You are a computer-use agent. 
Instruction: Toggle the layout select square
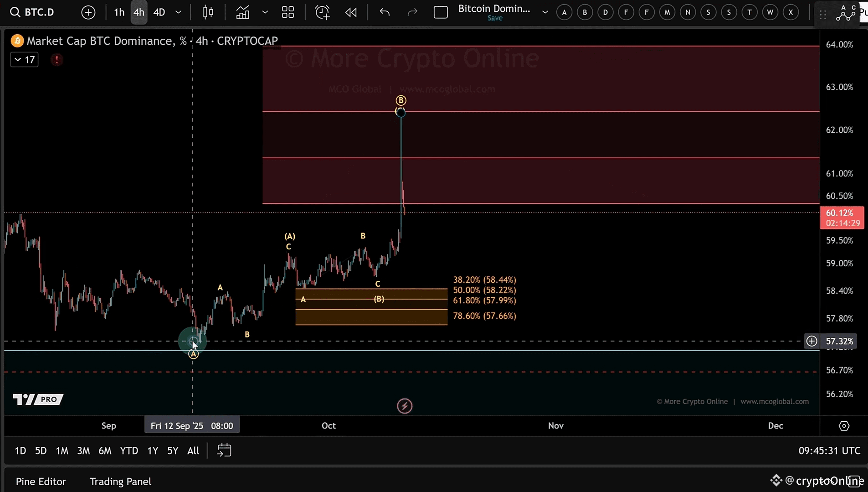point(440,12)
